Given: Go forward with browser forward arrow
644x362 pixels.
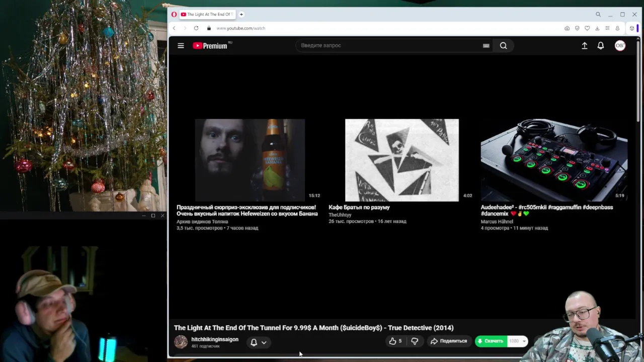Looking at the screenshot, I should [x=185, y=28].
